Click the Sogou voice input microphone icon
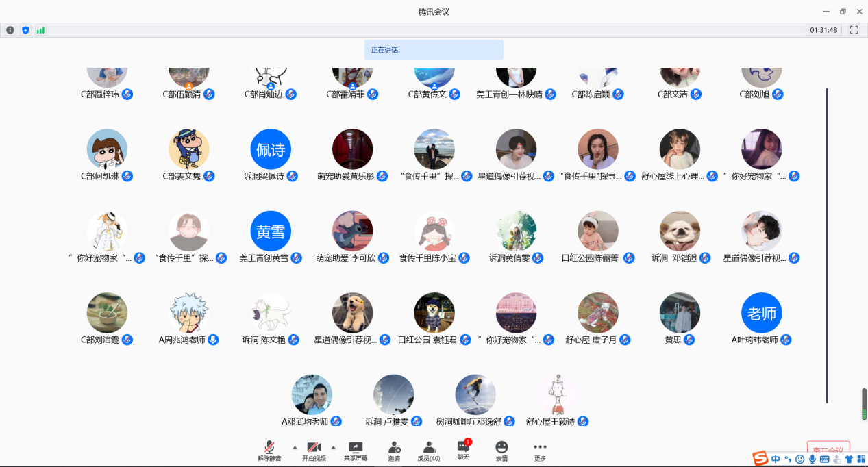Viewport: 868px width, 467px height. point(813,459)
